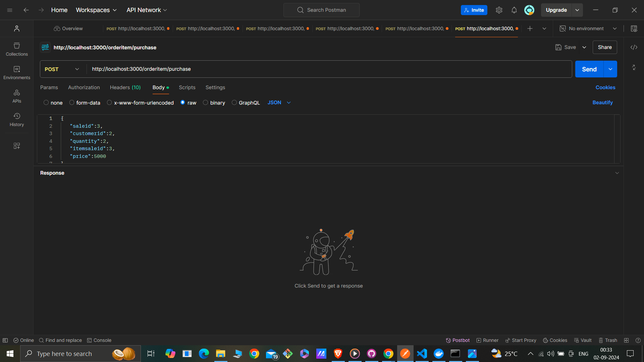
Task: Open Postman settings gear
Action: click(499, 10)
